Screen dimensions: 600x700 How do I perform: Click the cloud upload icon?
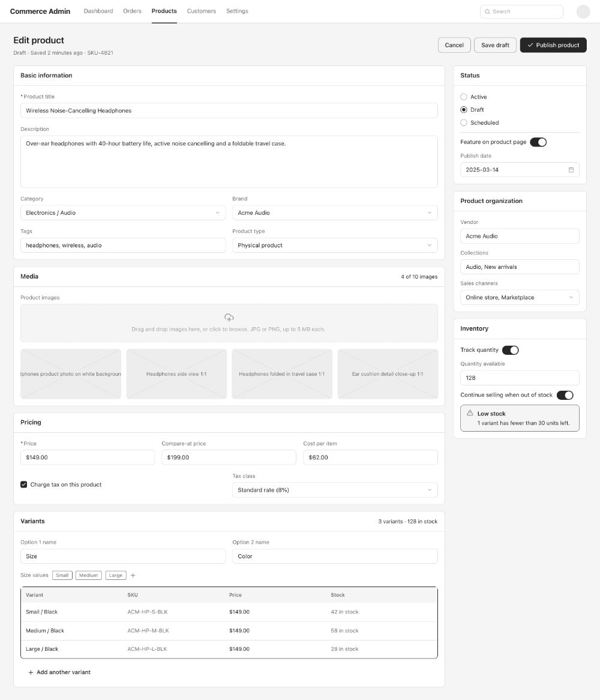229,318
